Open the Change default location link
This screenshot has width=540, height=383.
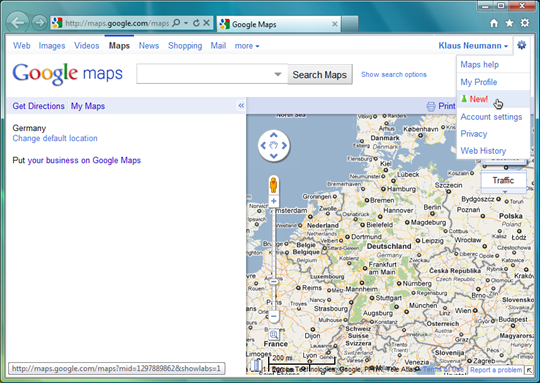click(x=55, y=138)
